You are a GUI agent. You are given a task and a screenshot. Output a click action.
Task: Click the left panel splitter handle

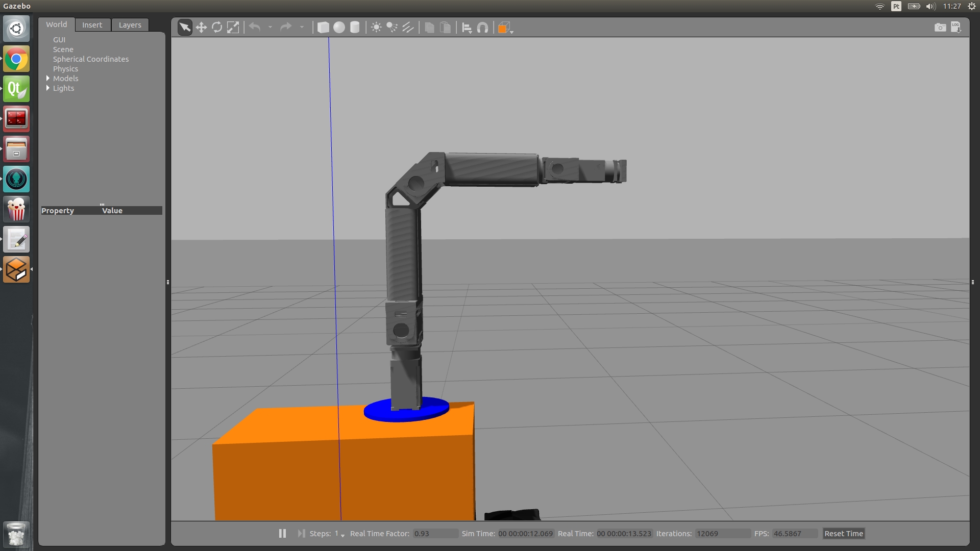coord(168,282)
